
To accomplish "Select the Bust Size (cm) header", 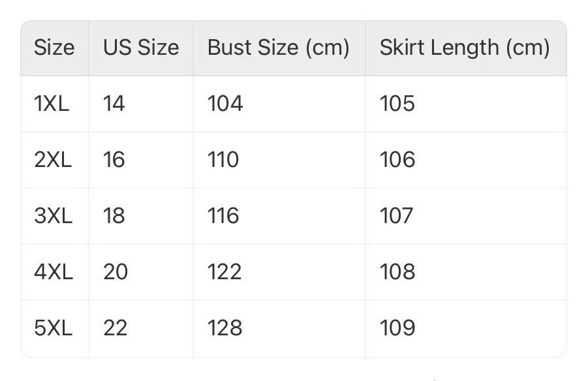I will click(x=279, y=48).
